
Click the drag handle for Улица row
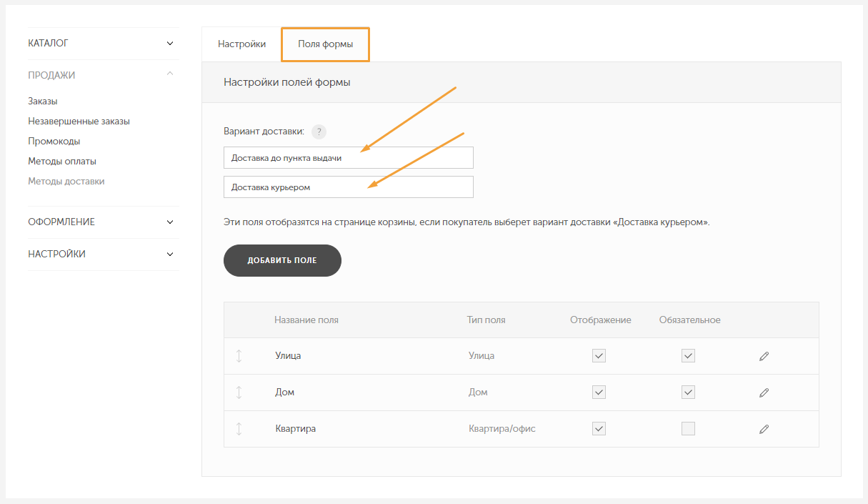239,356
